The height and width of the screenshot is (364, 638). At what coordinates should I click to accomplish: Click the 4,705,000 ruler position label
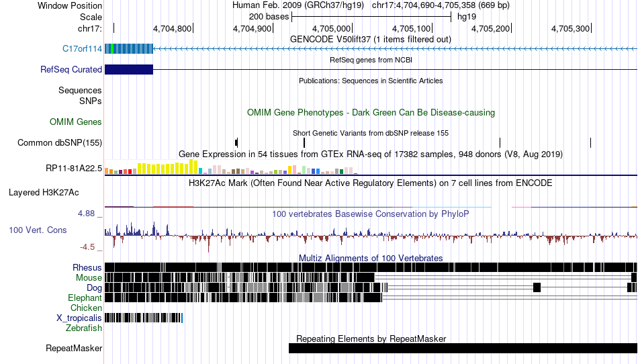tap(331, 28)
